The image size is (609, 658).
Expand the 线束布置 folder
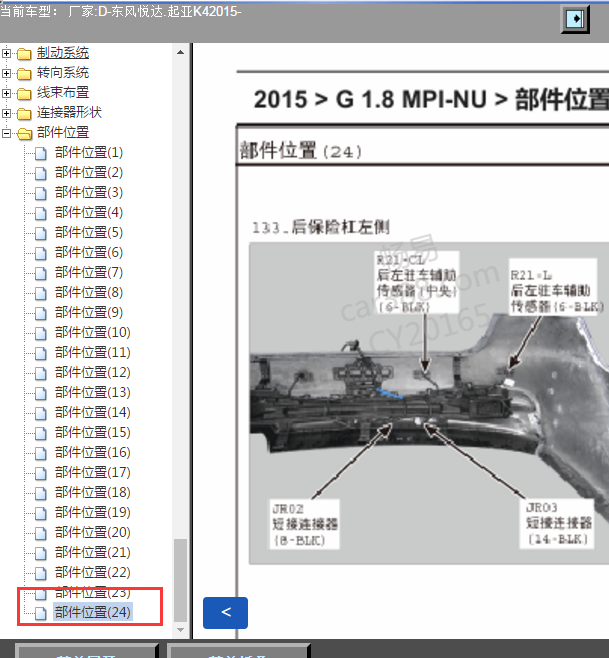pyautogui.click(x=6, y=93)
